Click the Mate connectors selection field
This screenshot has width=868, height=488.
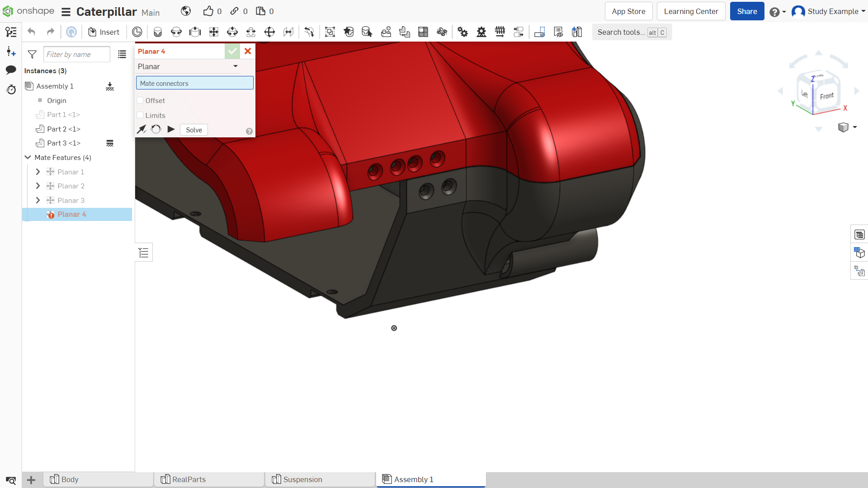(x=195, y=83)
